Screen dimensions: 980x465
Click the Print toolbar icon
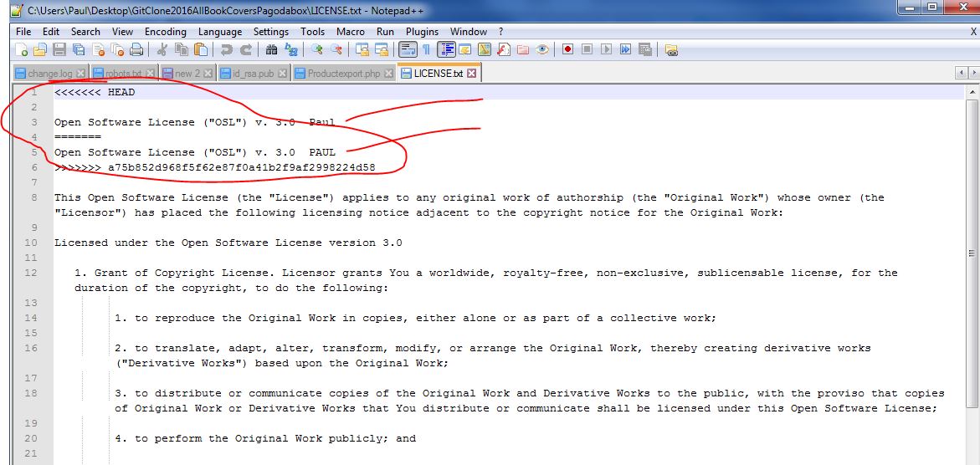tap(136, 49)
